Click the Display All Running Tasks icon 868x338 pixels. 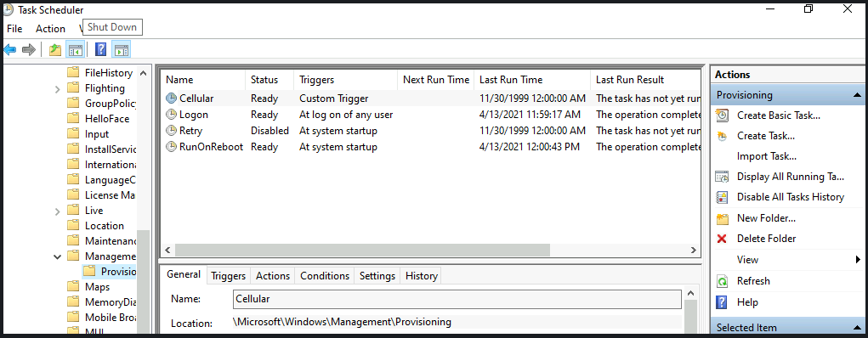coord(722,177)
